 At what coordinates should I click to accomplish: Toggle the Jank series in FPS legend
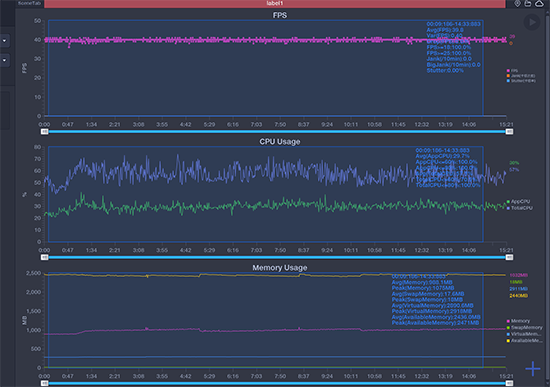click(x=521, y=76)
